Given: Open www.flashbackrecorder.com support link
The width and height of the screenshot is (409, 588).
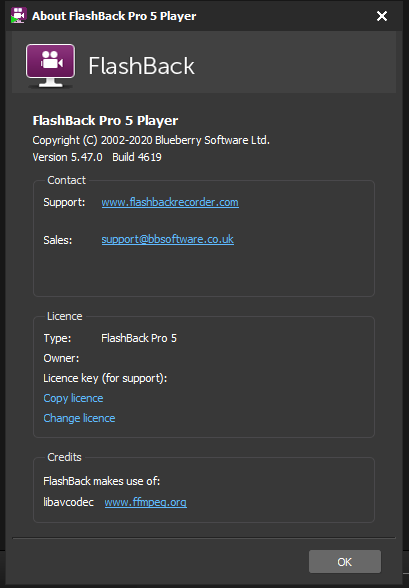Looking at the screenshot, I should pyautogui.click(x=170, y=202).
